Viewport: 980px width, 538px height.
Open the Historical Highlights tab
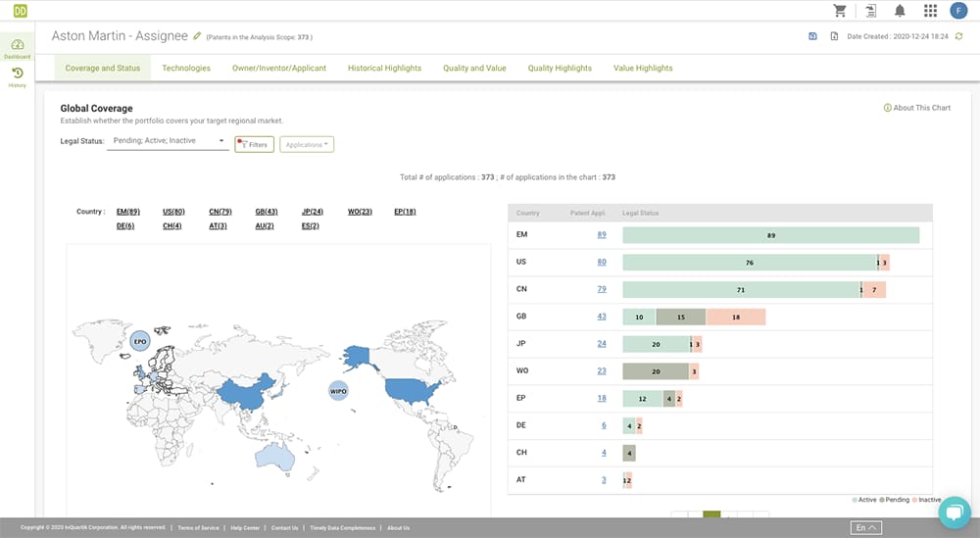tap(384, 68)
